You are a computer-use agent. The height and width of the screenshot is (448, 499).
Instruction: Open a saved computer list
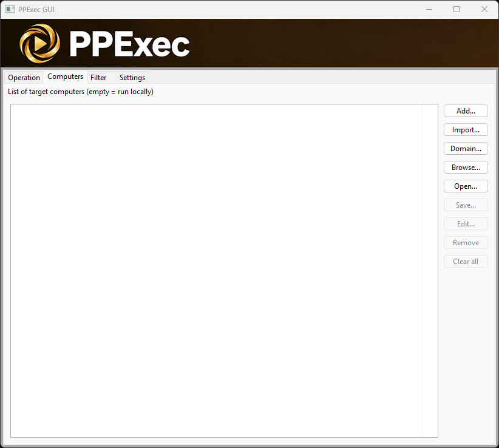[x=466, y=186]
